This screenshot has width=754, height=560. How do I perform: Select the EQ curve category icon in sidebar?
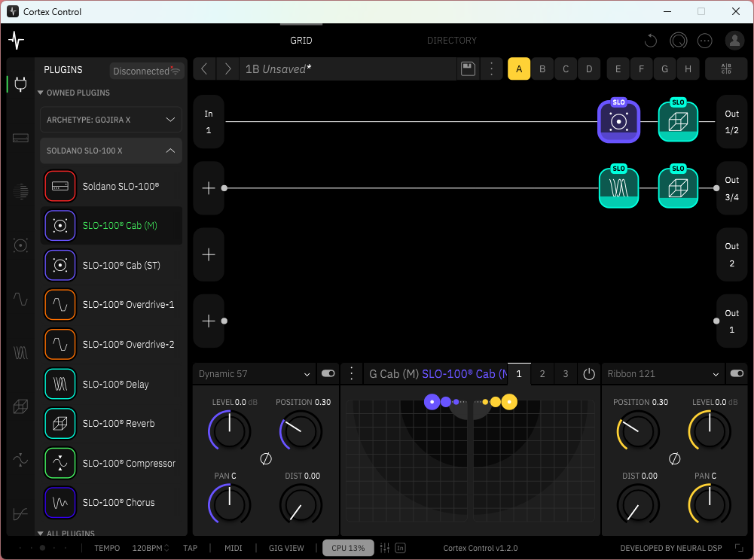click(x=20, y=514)
